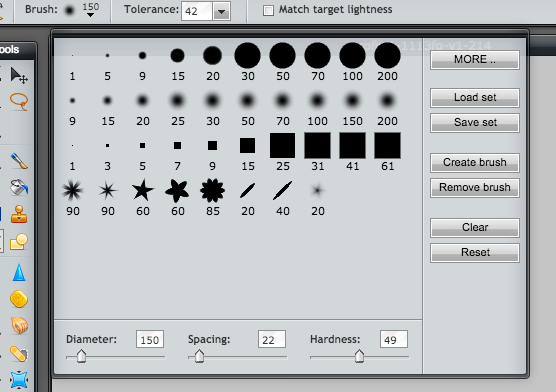Pick the soft round 100 brush
This screenshot has height=392, width=556.
pos(317,101)
